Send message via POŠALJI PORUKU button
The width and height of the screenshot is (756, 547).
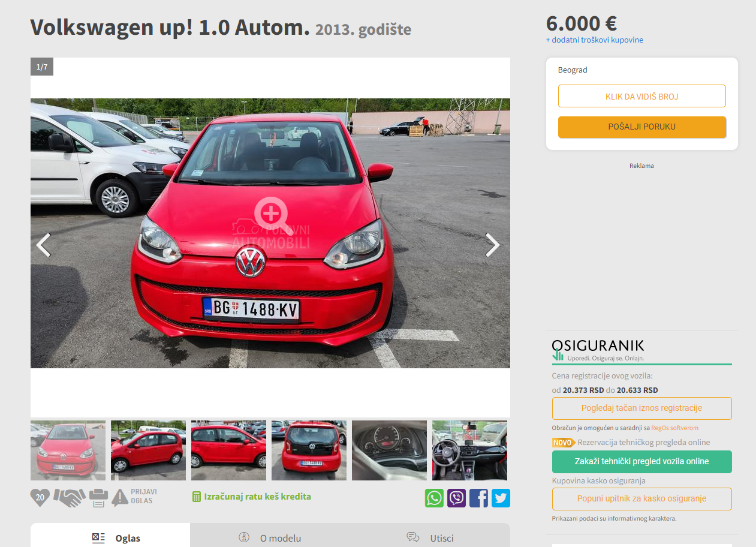pyautogui.click(x=641, y=127)
